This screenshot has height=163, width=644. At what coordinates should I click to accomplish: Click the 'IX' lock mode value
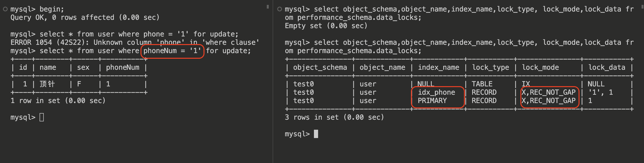click(x=526, y=84)
